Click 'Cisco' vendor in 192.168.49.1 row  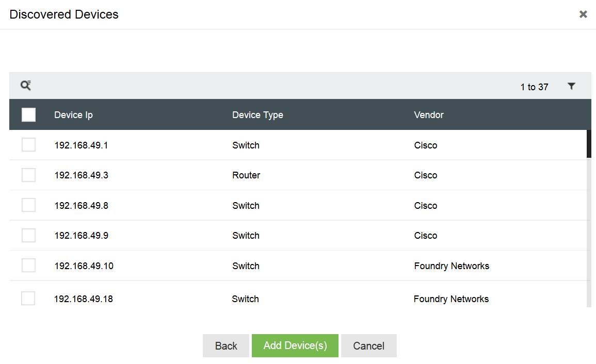[426, 145]
